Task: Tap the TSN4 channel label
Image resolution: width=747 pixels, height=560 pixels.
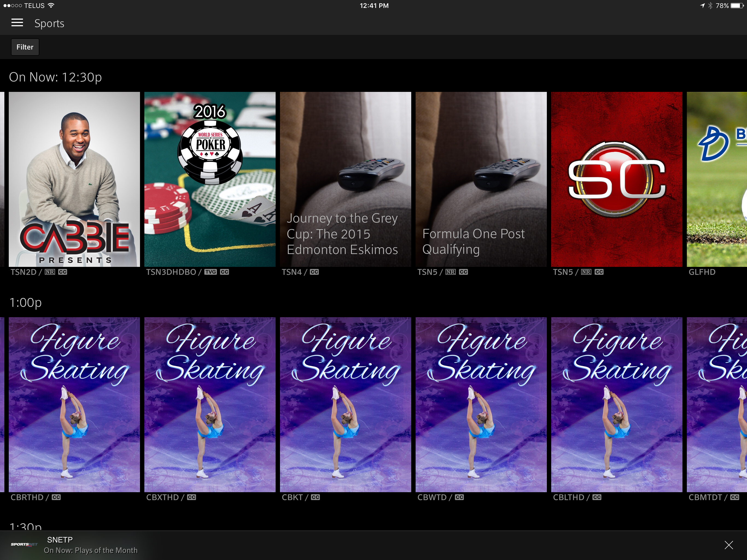Action: [x=291, y=272]
